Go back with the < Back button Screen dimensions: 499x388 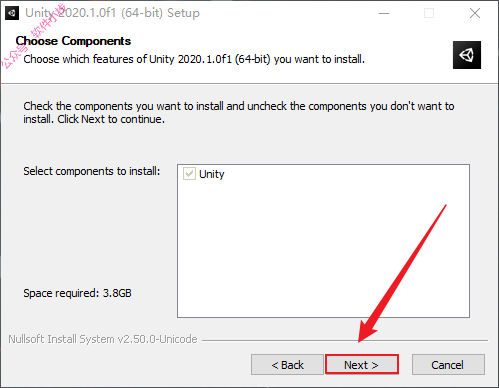(x=287, y=365)
